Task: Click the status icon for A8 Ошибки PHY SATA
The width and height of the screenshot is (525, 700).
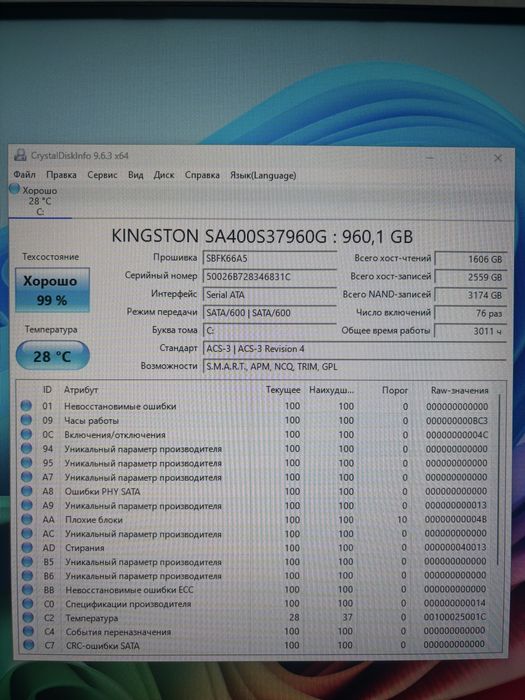Action: click(x=27, y=491)
